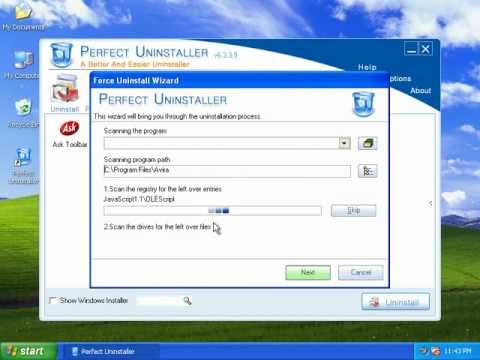This screenshot has width=480, height=360.
Task: Click the Skip button beside progress bar
Action: click(353, 210)
